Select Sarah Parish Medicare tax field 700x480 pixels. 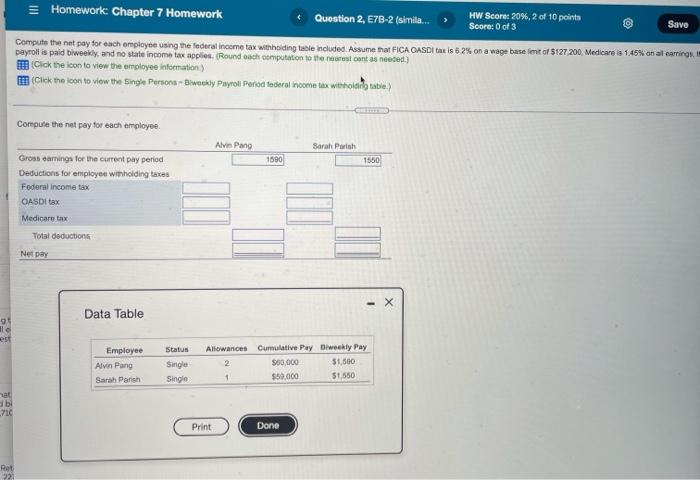(x=309, y=218)
